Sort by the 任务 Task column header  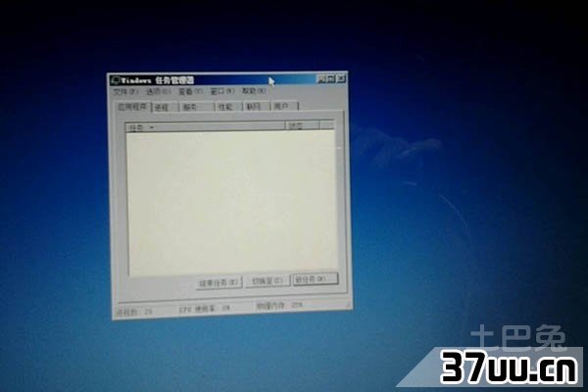[205, 126]
